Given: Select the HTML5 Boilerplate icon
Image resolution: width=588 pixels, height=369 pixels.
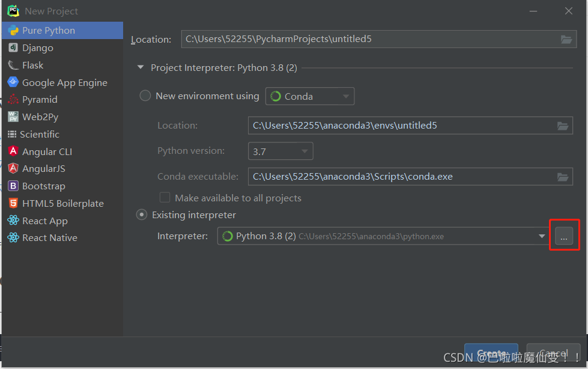Looking at the screenshot, I should 13,203.
